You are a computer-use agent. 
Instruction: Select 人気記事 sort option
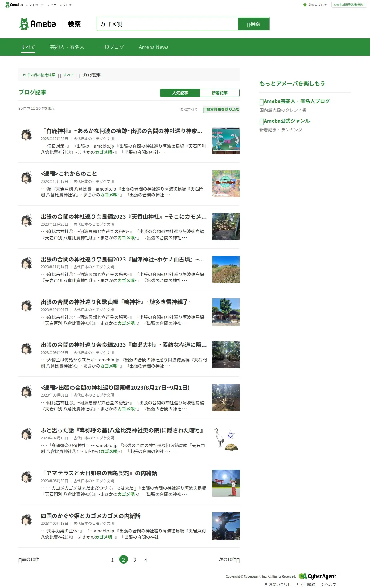[180, 93]
